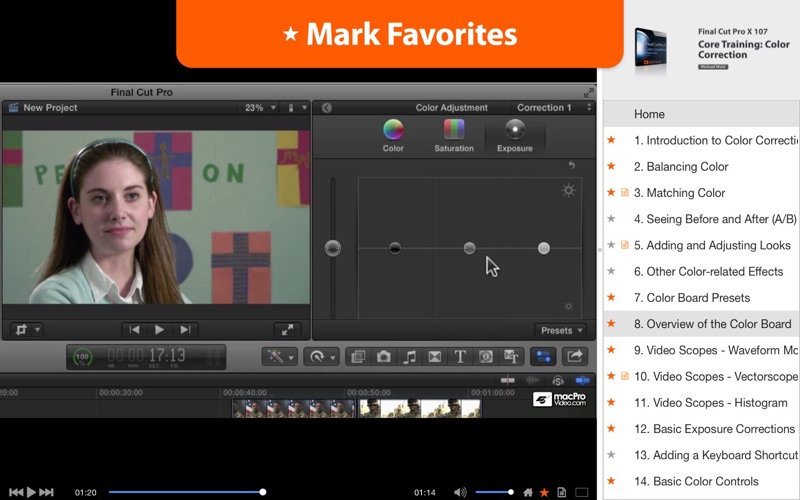The height and width of the screenshot is (500, 800).
Task: Go to next edit in viewer
Action: pyautogui.click(x=185, y=330)
